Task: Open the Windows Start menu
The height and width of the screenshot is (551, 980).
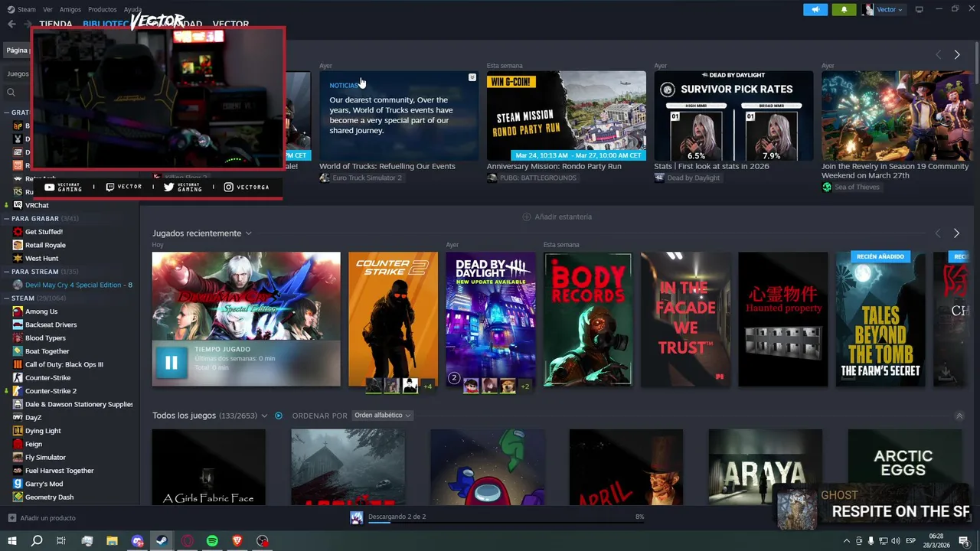Action: click(11, 541)
